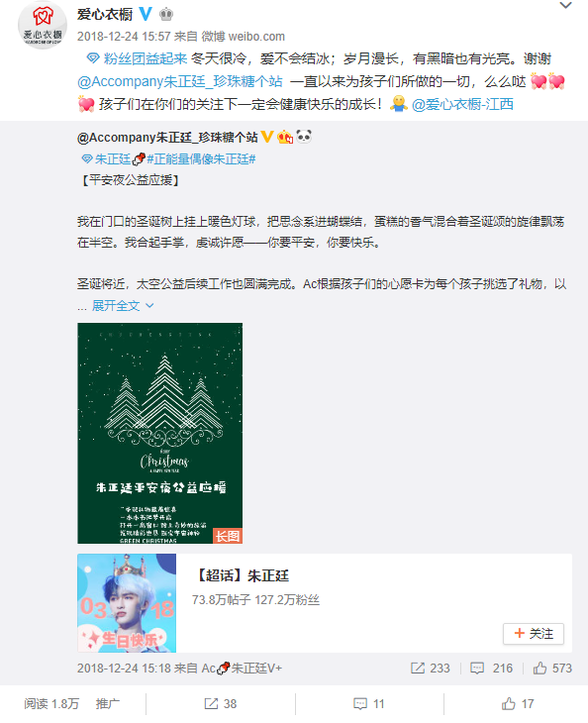Click the blue verified V badge
588x723 pixels.
pos(146,14)
